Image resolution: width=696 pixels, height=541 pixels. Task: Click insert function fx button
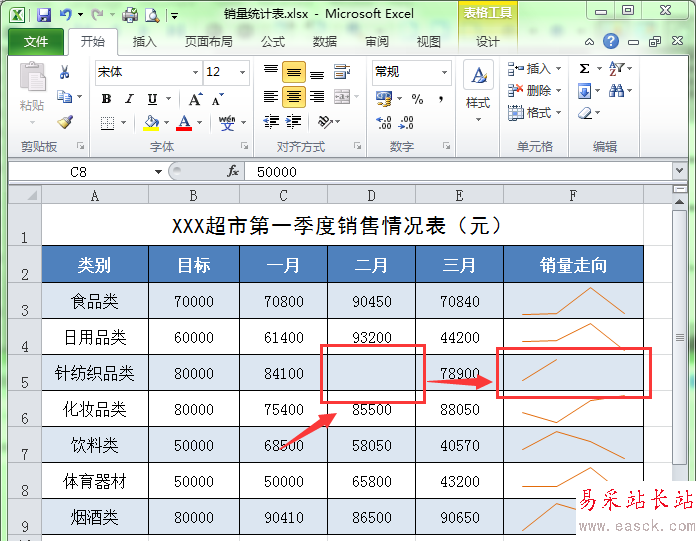[233, 171]
